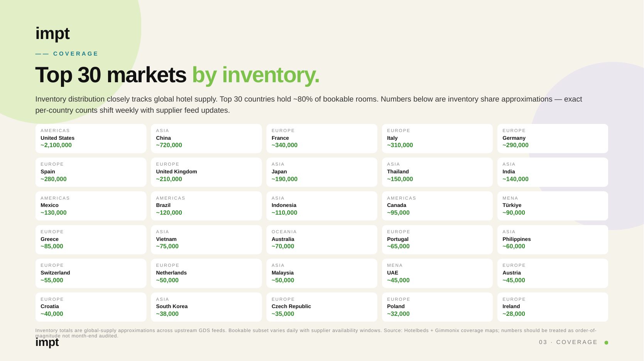
Task: Open the France market card
Action: (x=322, y=138)
